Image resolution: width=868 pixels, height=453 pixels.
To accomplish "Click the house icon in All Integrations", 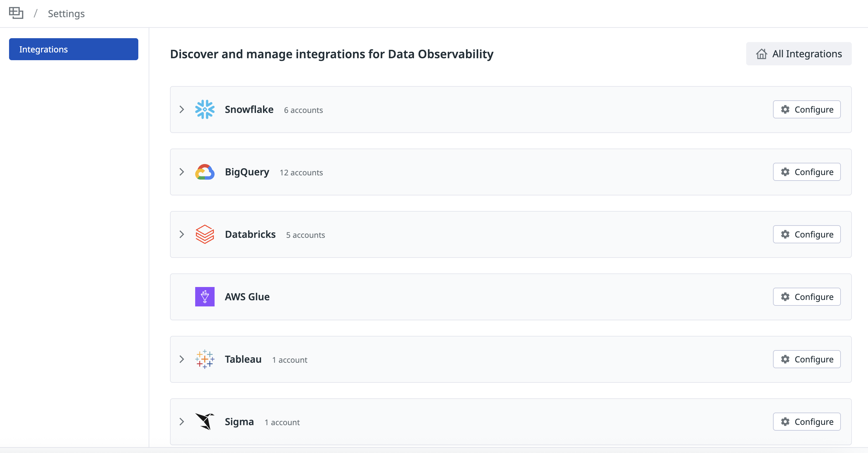I will click(761, 54).
